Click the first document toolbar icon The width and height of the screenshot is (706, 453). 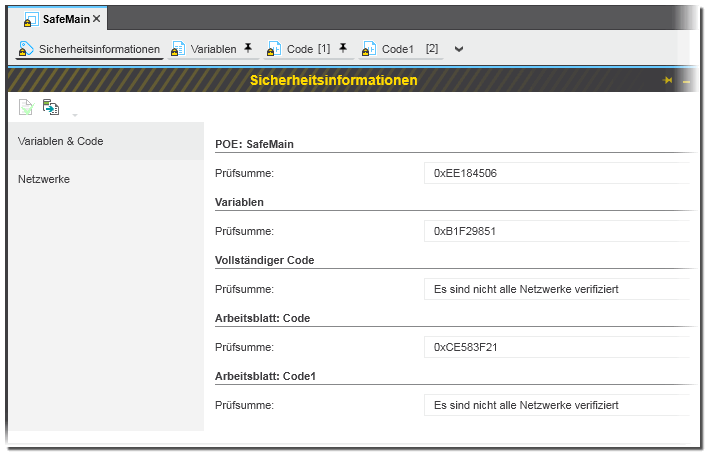(x=27, y=107)
